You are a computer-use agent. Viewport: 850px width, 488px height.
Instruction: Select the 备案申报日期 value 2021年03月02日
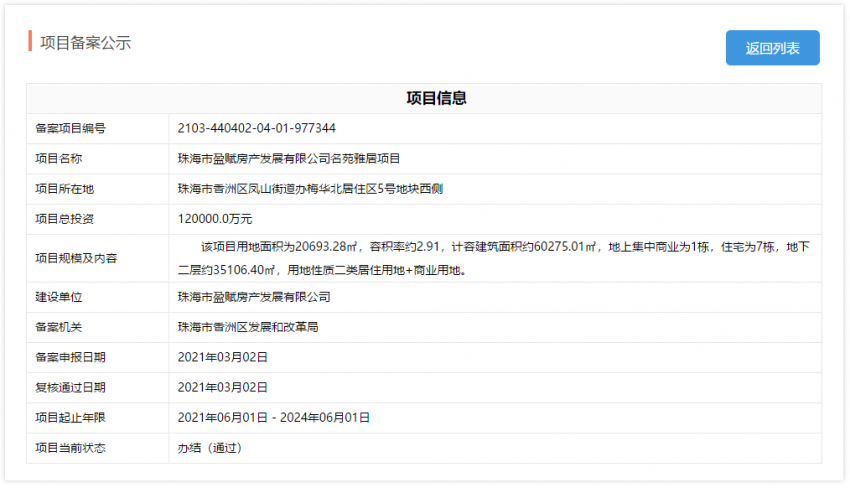point(223,357)
